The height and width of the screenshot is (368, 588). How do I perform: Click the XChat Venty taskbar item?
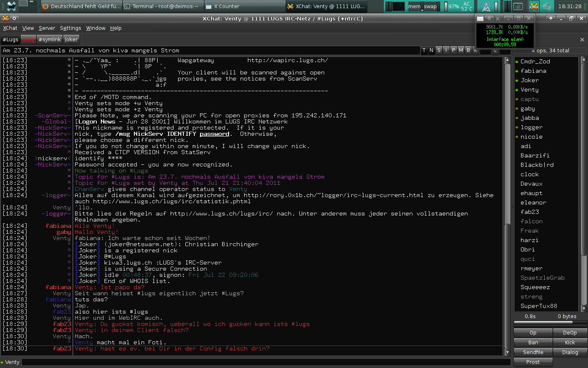pyautogui.click(x=326, y=6)
